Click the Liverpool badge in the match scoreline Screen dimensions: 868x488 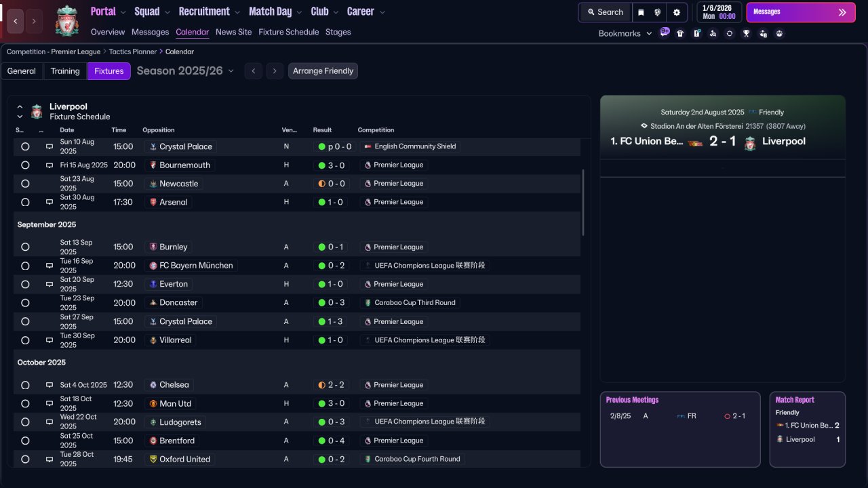click(750, 142)
